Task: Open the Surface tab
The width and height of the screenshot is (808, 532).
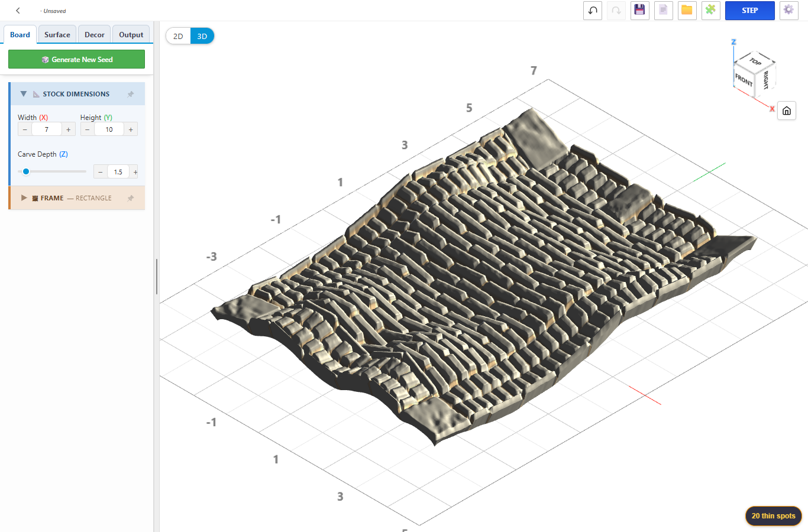Action: tap(57, 35)
